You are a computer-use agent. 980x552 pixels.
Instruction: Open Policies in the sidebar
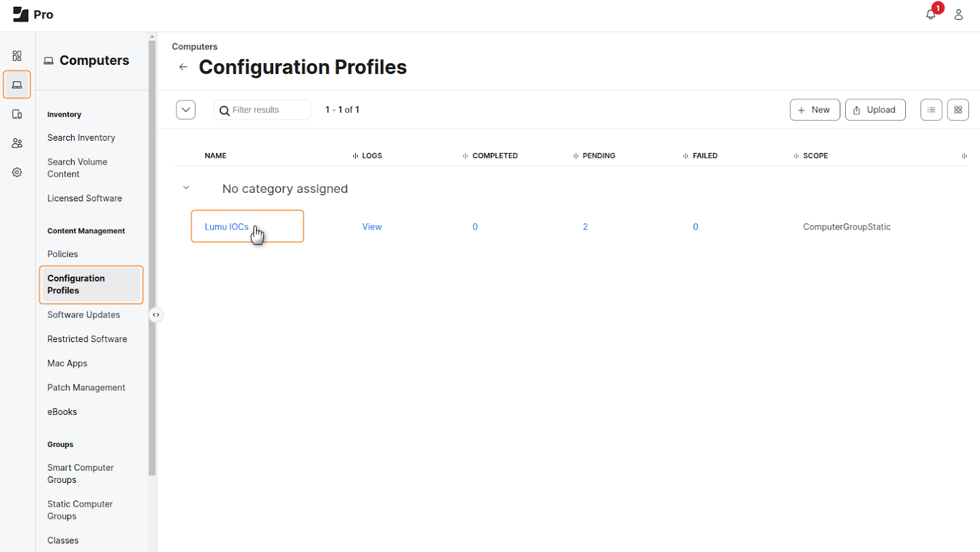pos(62,254)
